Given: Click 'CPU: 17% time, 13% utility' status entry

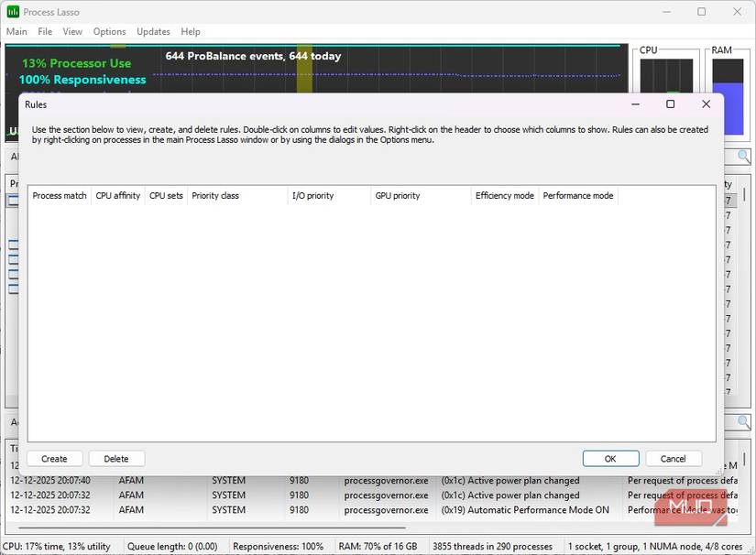Looking at the screenshot, I should (x=57, y=547).
